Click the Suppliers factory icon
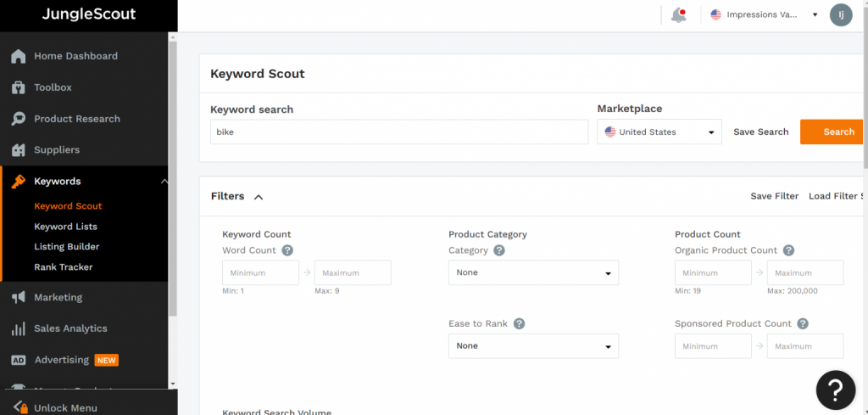The height and width of the screenshot is (415, 868). tap(18, 150)
